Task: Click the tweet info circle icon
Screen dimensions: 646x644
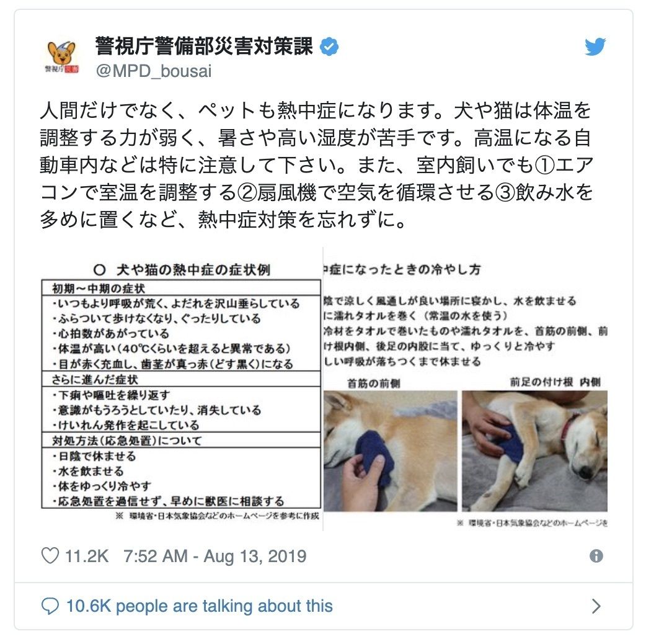Action: [596, 556]
